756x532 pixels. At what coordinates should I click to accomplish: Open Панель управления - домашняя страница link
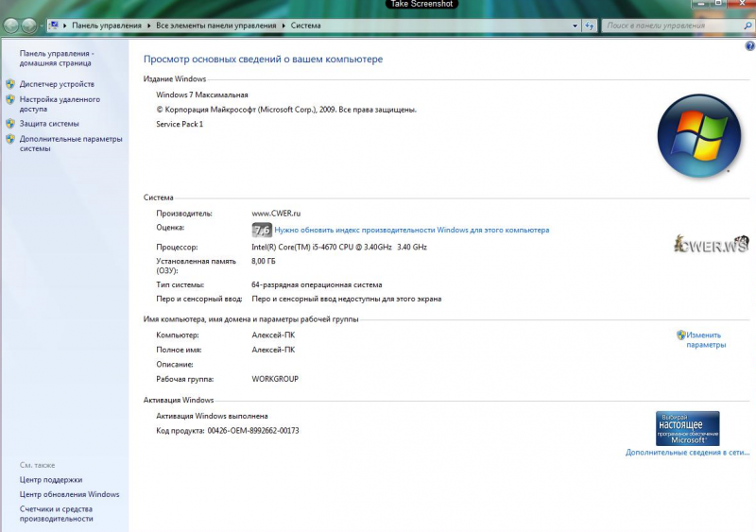57,59
